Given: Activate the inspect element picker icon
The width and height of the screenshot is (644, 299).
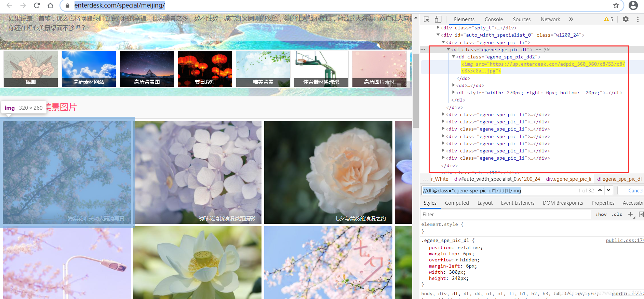Looking at the screenshot, I should click(427, 19).
